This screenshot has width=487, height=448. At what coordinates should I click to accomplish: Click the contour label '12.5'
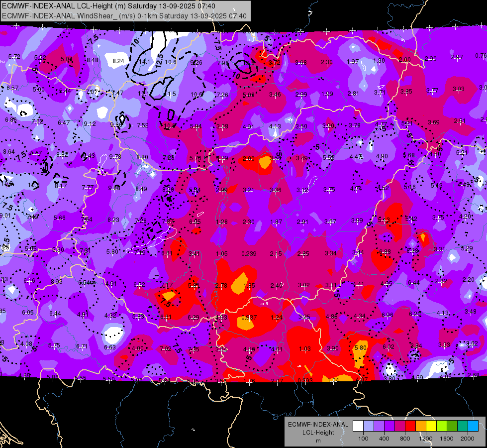(x=159, y=61)
